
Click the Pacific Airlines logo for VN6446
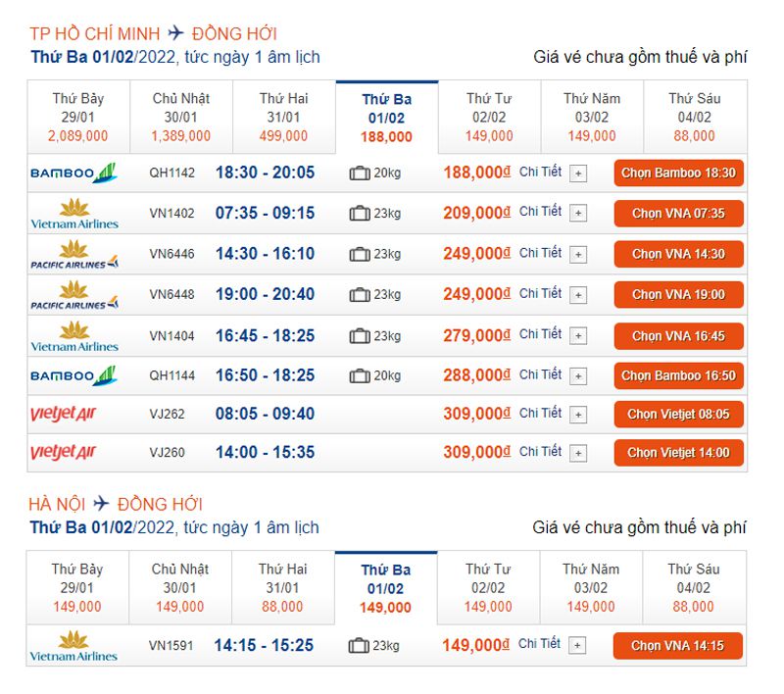73,255
